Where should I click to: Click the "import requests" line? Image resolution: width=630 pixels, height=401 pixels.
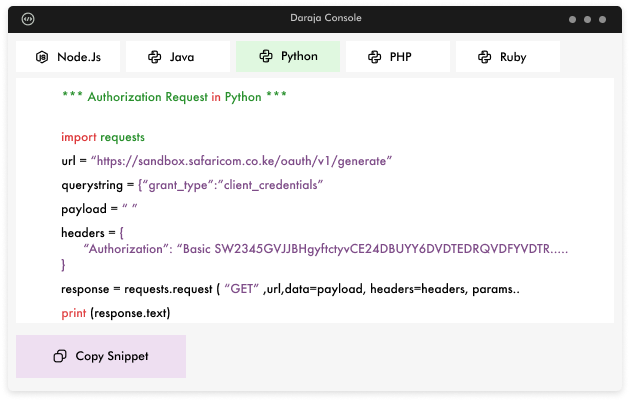pyautogui.click(x=103, y=137)
